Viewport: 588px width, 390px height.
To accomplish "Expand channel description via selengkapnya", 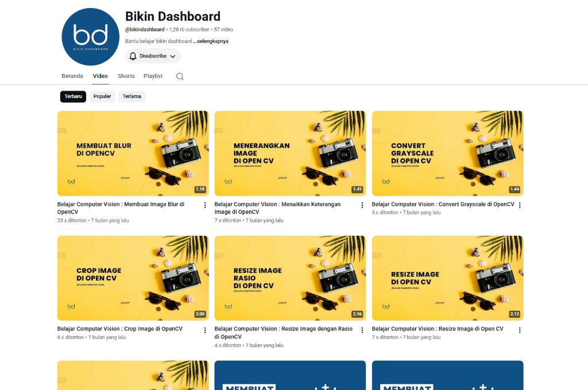I will click(211, 41).
